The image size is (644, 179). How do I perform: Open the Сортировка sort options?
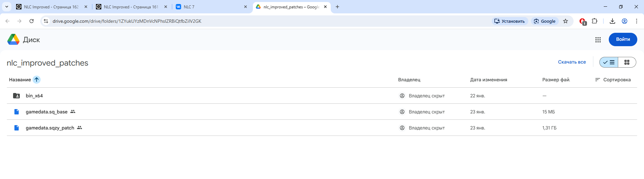[x=613, y=80]
